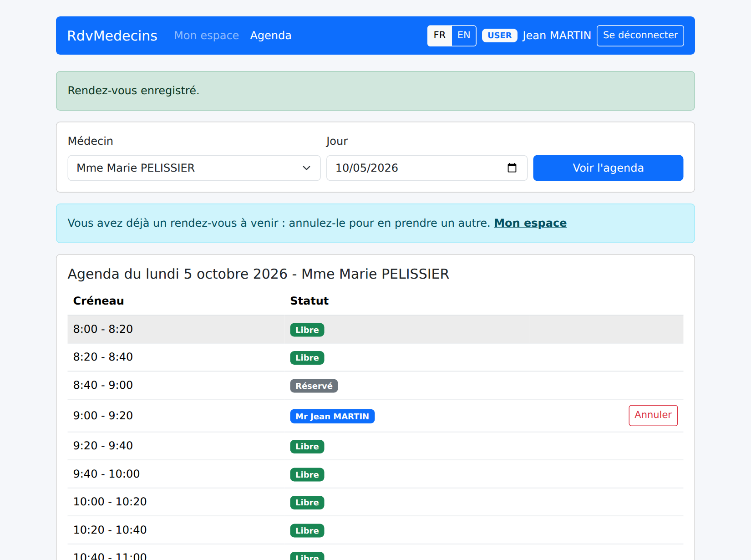Open the calendar picker icon in Jour field
Viewport: 751px width, 560px height.
[512, 168]
